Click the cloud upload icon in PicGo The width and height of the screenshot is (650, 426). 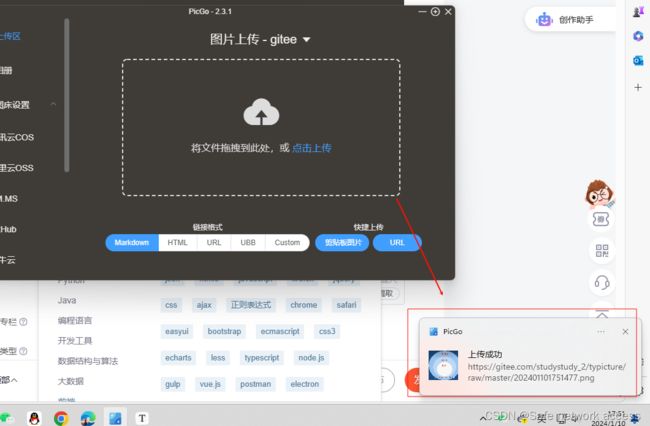pyautogui.click(x=261, y=112)
